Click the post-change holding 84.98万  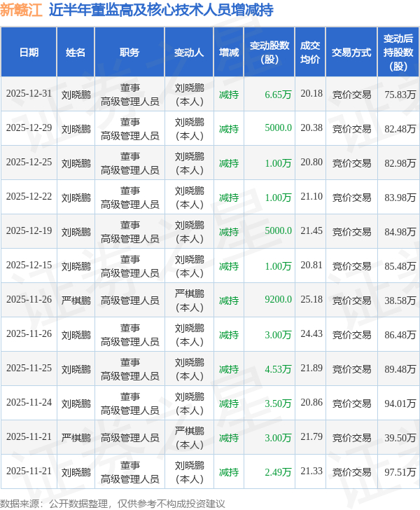point(400,232)
